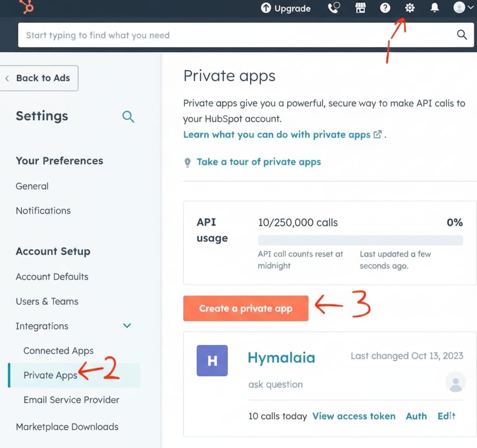Screen dimensions: 477x448
Task: Select Private Apps in the sidebar
Action: [50, 375]
